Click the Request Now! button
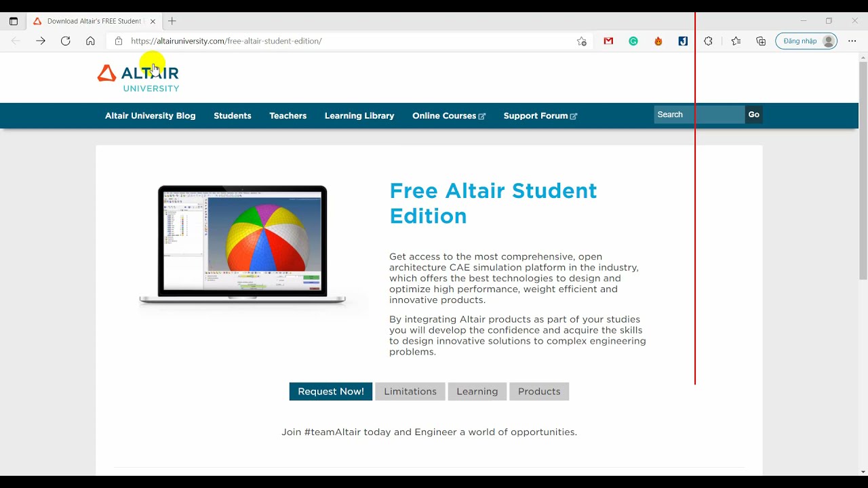This screenshot has width=868, height=488. pyautogui.click(x=331, y=392)
